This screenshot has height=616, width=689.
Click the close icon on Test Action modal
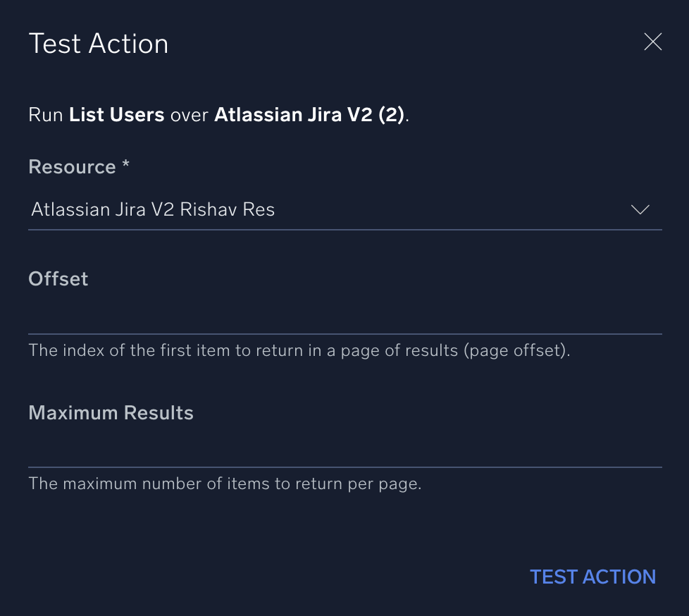[x=653, y=42]
